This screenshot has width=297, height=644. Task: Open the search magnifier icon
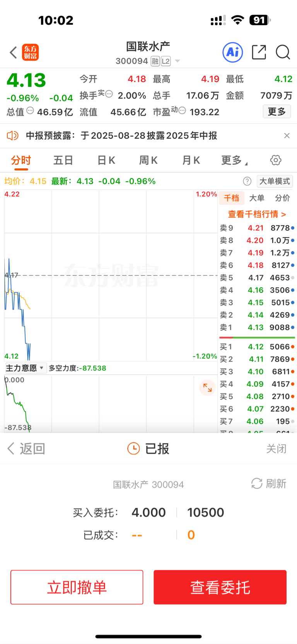(x=283, y=52)
